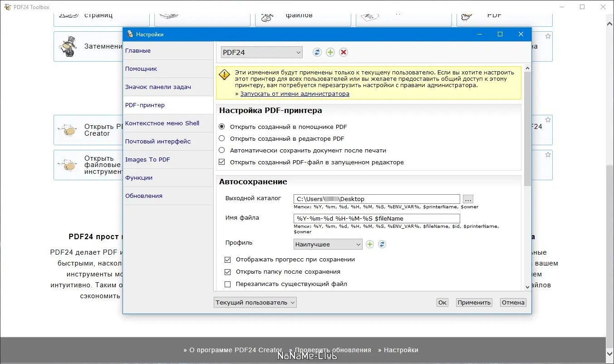614x364 pixels.
Task: Click the Применить button
Action: click(x=474, y=302)
